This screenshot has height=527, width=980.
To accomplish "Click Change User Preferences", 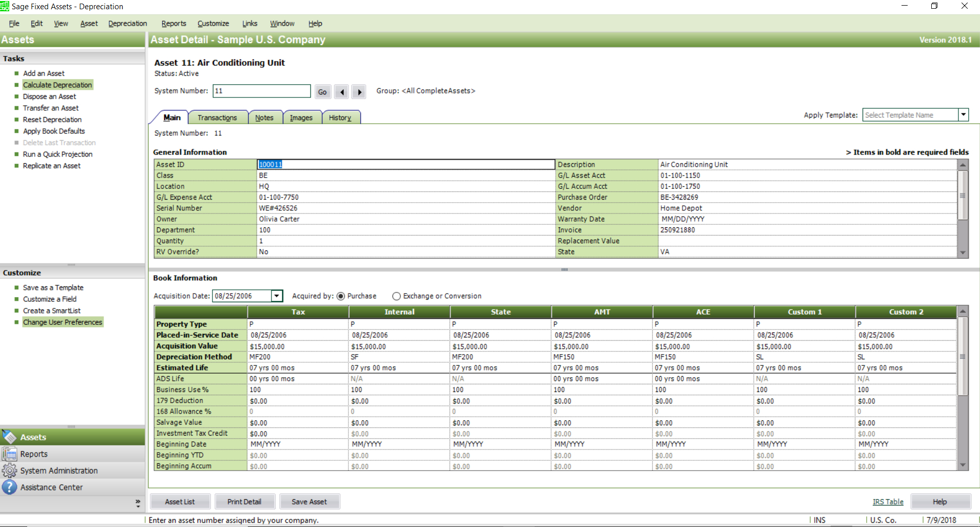I will pos(63,322).
